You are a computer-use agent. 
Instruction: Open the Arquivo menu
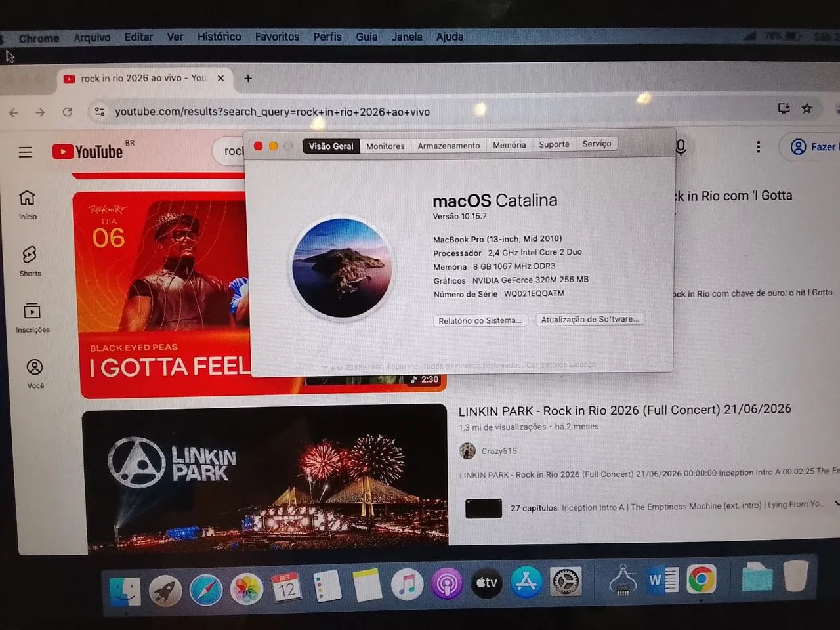(92, 38)
